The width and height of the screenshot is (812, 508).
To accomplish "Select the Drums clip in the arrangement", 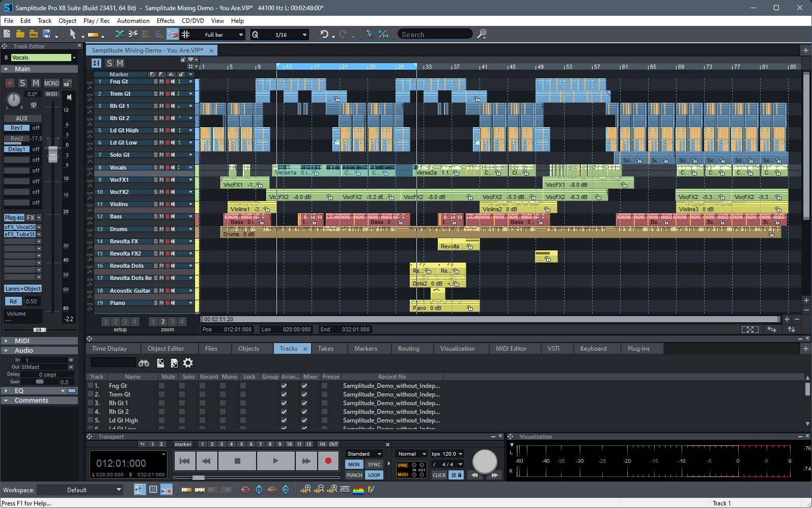I will pyautogui.click(x=500, y=232).
